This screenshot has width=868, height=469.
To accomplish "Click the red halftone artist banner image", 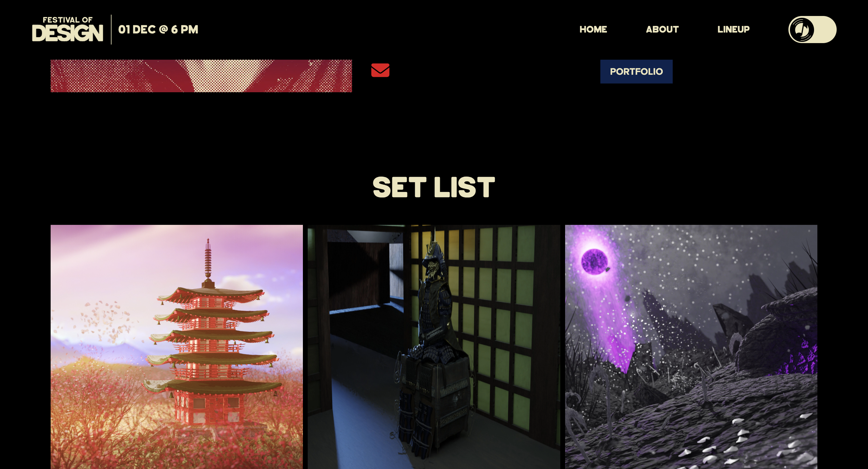I will pyautogui.click(x=201, y=76).
